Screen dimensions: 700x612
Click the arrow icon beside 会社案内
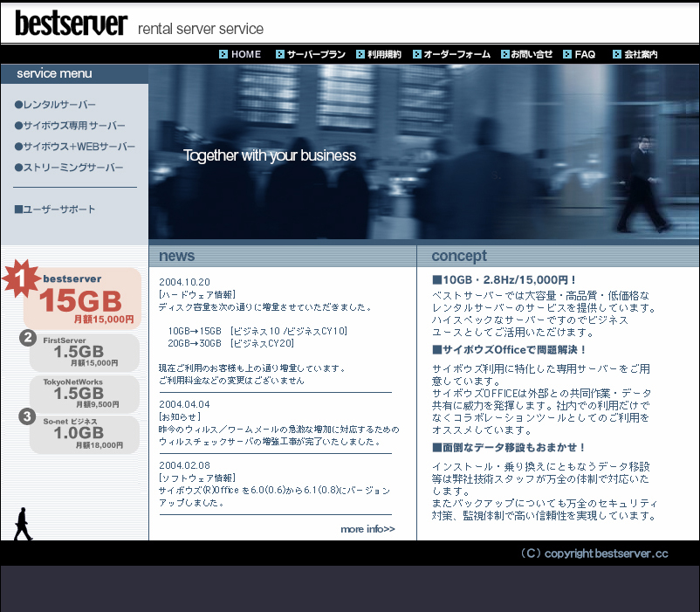coord(617,54)
